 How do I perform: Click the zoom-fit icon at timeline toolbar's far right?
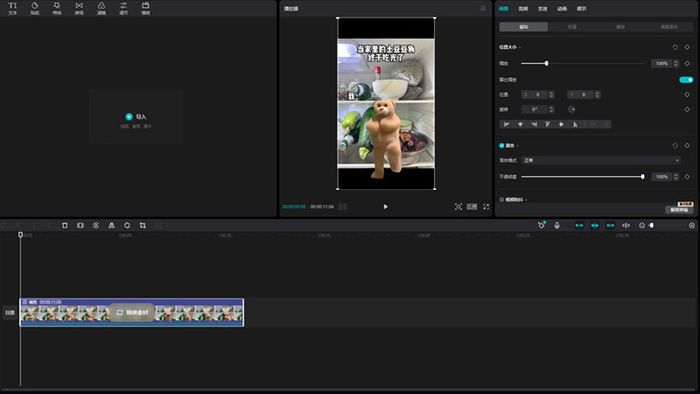pyautogui.click(x=692, y=225)
